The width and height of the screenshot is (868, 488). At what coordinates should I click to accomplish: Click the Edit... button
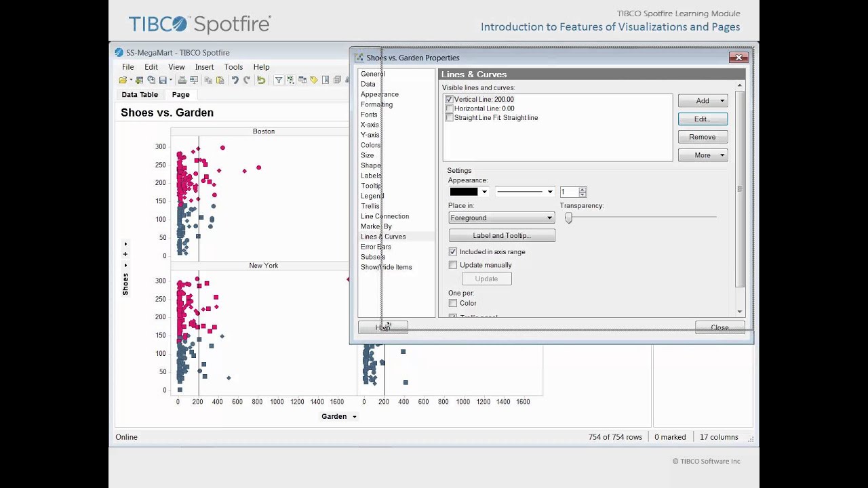tap(703, 119)
